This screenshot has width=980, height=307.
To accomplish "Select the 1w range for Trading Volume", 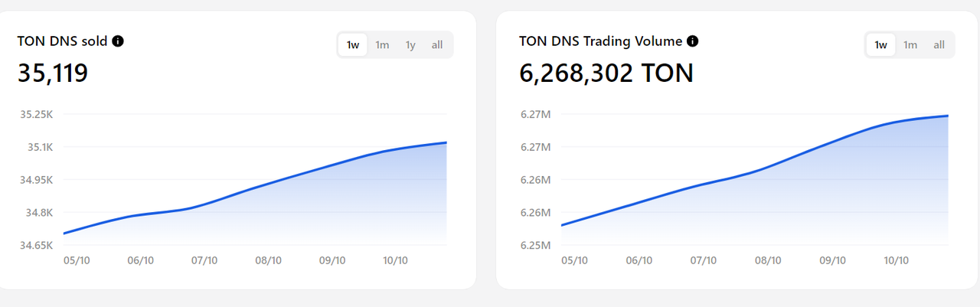I will (x=881, y=45).
